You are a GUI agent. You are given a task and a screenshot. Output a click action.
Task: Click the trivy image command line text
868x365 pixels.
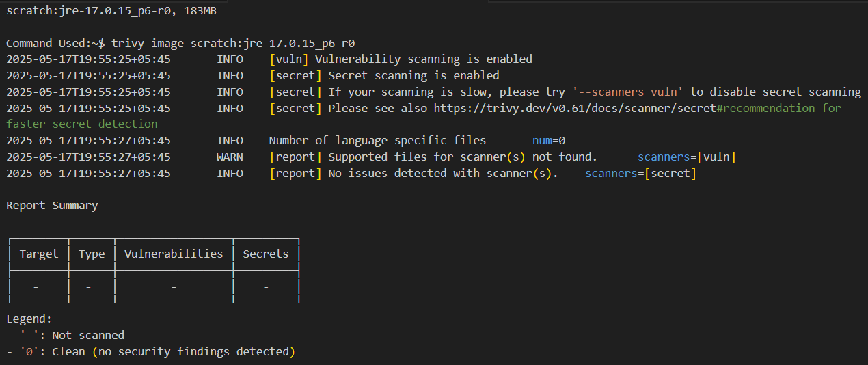[x=233, y=43]
